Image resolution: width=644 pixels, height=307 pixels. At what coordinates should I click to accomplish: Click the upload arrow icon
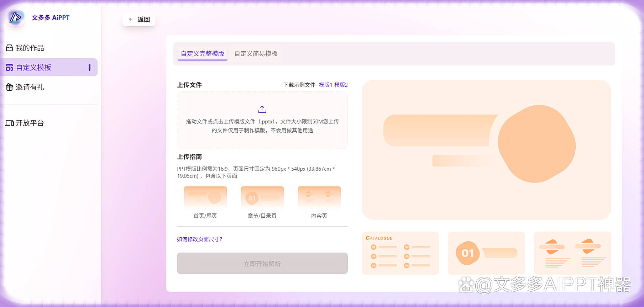click(x=262, y=109)
